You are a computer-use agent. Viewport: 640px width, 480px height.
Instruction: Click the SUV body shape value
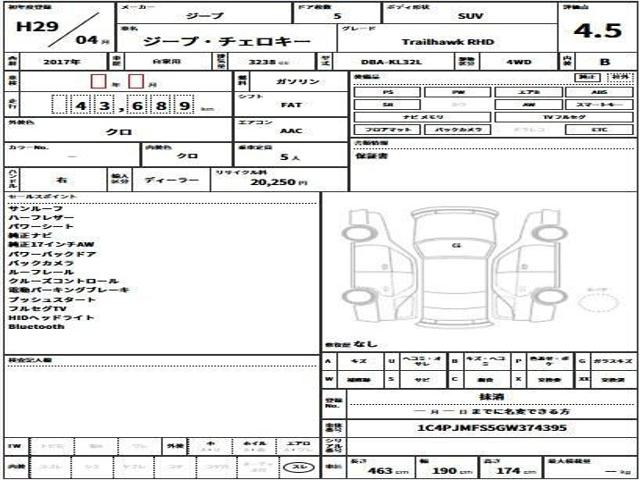click(x=471, y=16)
